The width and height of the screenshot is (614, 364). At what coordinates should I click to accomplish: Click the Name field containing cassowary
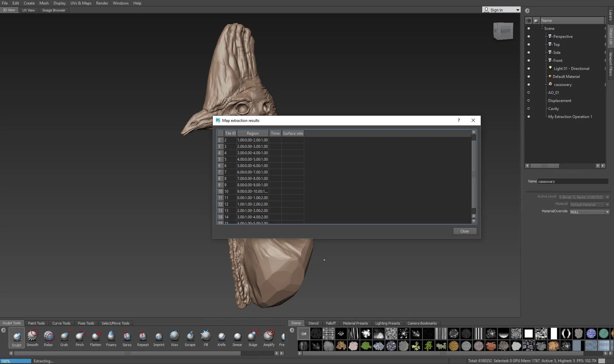tap(573, 182)
